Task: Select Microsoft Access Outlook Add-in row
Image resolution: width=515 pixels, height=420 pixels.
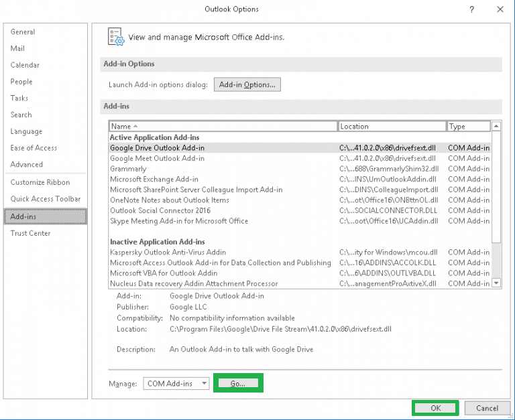Action: point(300,263)
